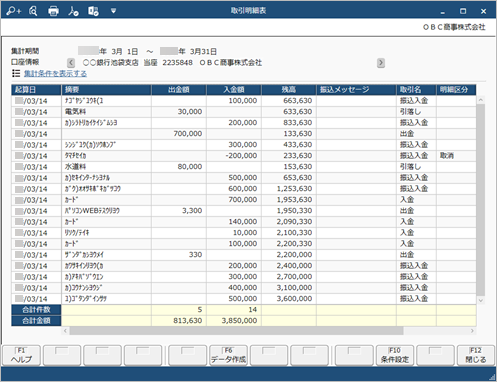Image resolution: width=497 pixels, height=382 pixels.
Task: Click the 600,000 deposit cell
Action: [x=234, y=189]
